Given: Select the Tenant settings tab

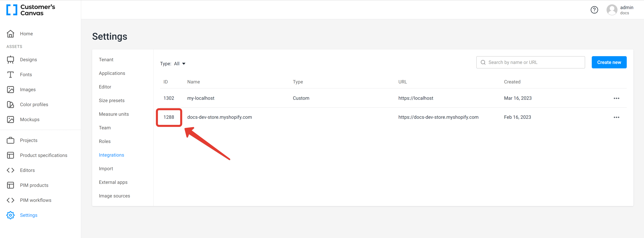Looking at the screenshot, I should click(x=106, y=59).
